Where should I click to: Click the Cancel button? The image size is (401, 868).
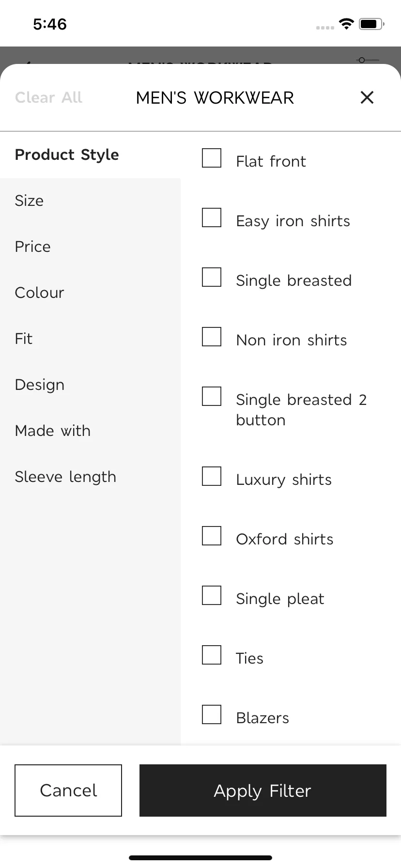68,790
